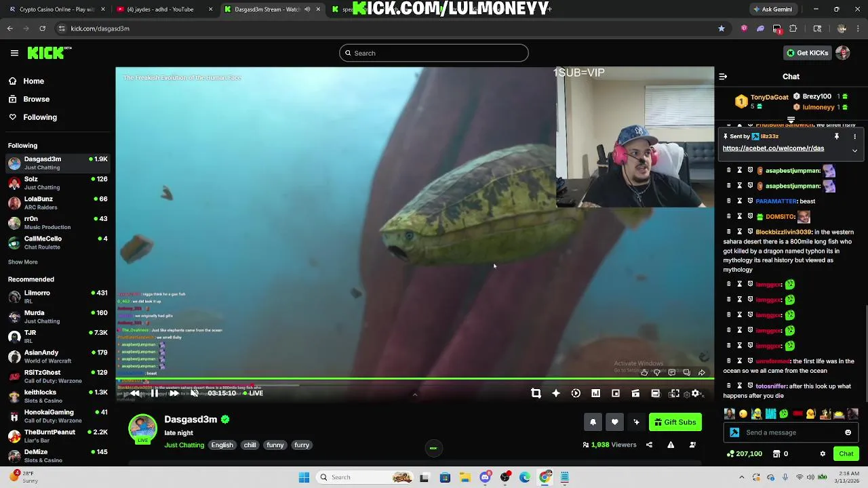Image resolution: width=868 pixels, height=488 pixels.
Task: Click the sparkle icon in player controls
Action: click(x=556, y=393)
